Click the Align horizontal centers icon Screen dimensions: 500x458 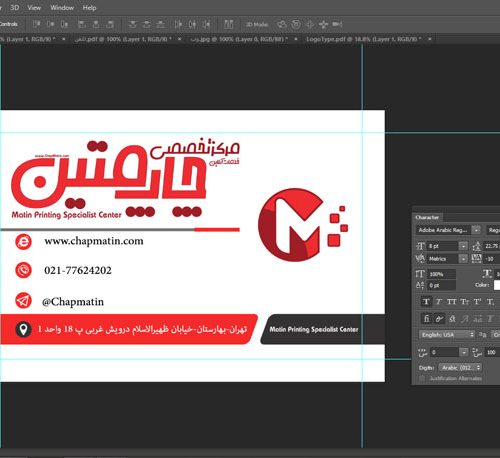[96, 24]
